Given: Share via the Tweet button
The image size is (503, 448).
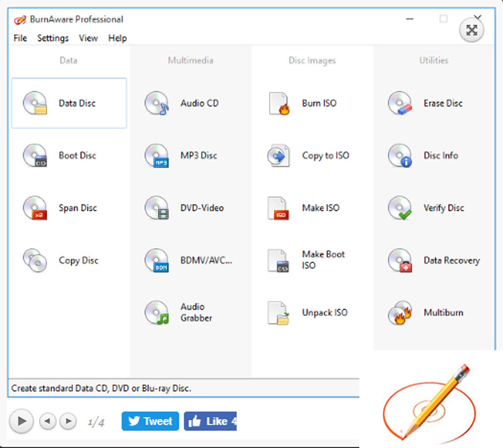Looking at the screenshot, I should coord(150,421).
